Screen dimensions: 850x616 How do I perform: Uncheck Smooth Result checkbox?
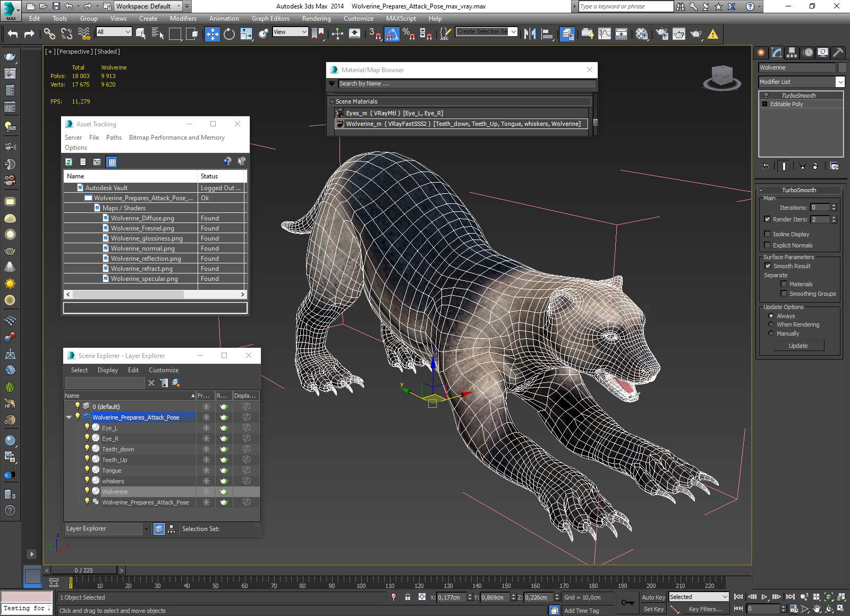pos(768,266)
